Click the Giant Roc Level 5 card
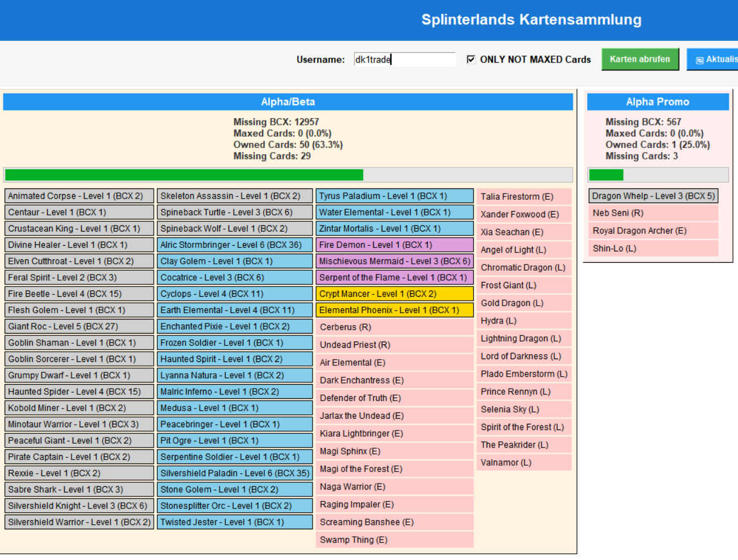This screenshot has width=738, height=560. click(79, 327)
